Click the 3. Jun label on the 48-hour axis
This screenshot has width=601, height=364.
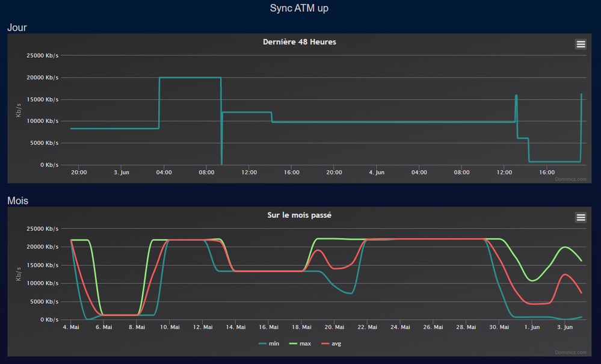point(121,172)
